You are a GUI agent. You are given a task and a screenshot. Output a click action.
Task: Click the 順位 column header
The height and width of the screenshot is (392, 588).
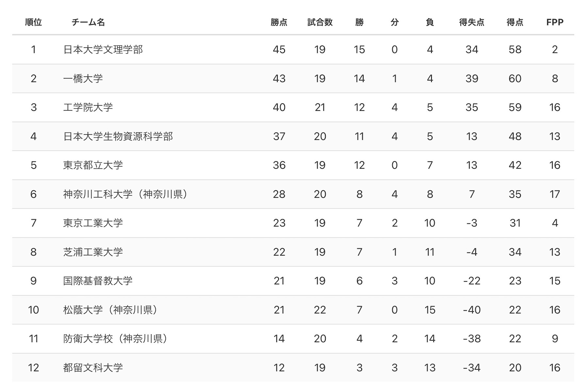pyautogui.click(x=33, y=22)
